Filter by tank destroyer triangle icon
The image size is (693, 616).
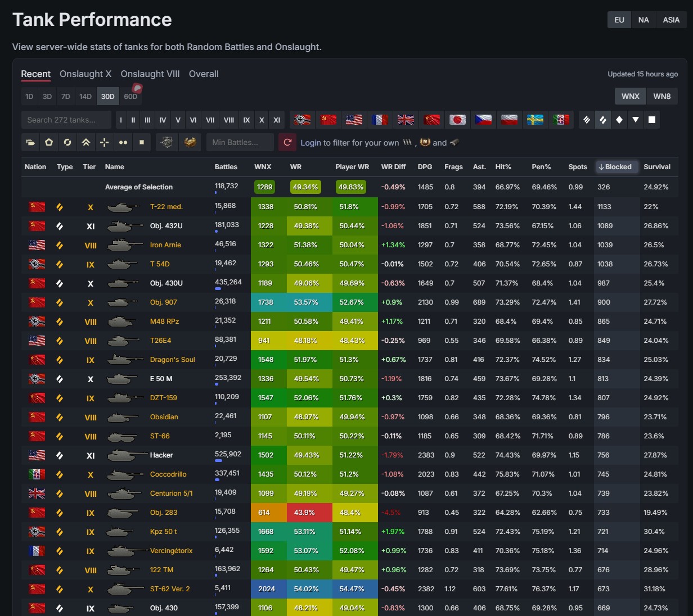[636, 120]
